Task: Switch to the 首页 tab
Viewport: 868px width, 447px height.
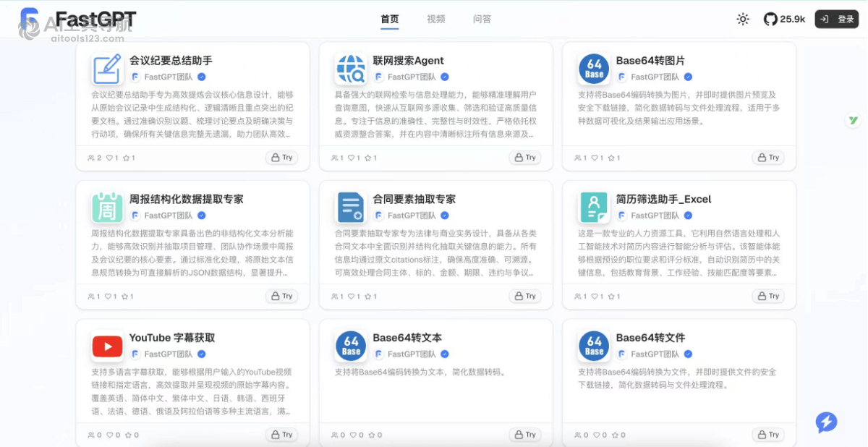Action: pos(390,20)
